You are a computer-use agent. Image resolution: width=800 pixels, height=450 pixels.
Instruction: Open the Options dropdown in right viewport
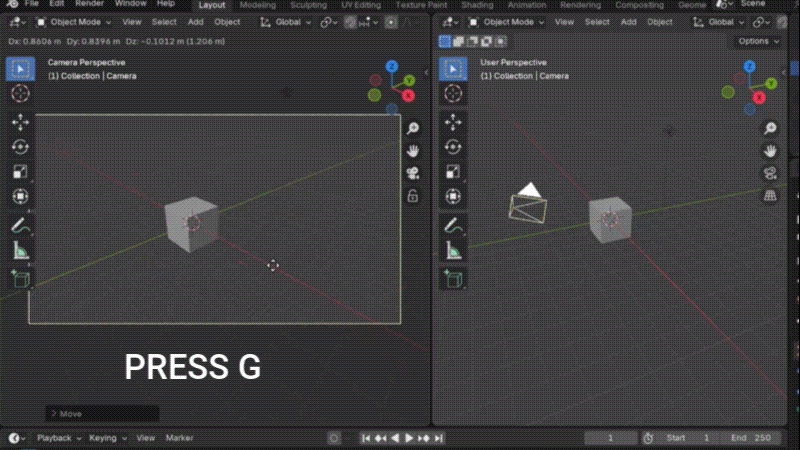click(x=758, y=41)
